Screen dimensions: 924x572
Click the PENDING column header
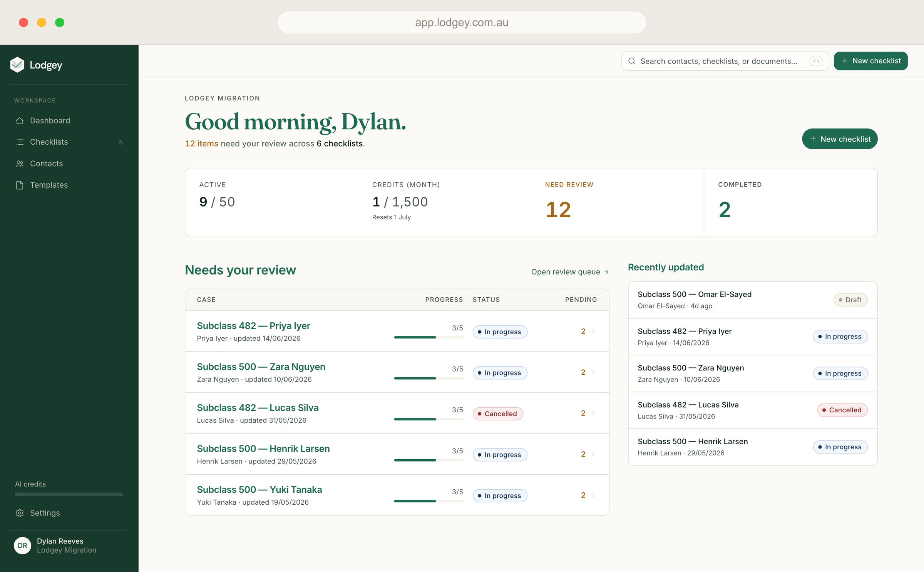point(581,300)
